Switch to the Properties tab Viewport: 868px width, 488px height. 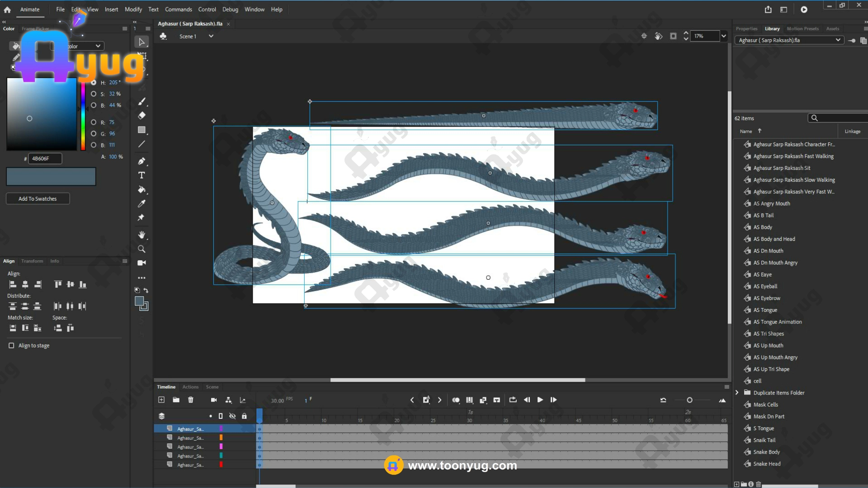point(746,29)
